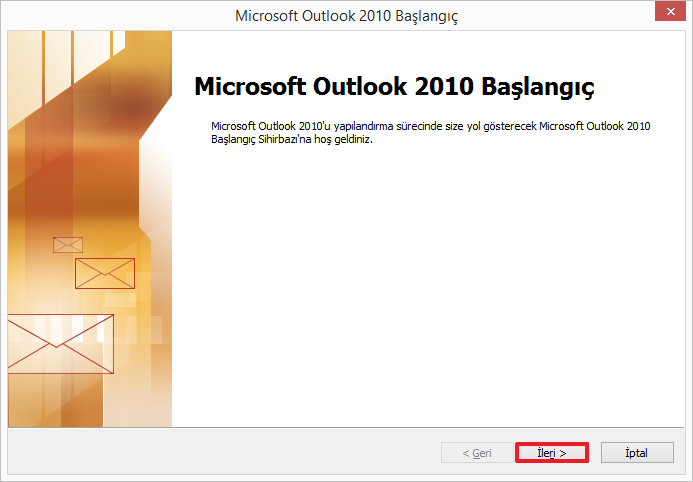The height and width of the screenshot is (482, 693).
Task: Click the separator line above the buttons
Action: [346, 428]
